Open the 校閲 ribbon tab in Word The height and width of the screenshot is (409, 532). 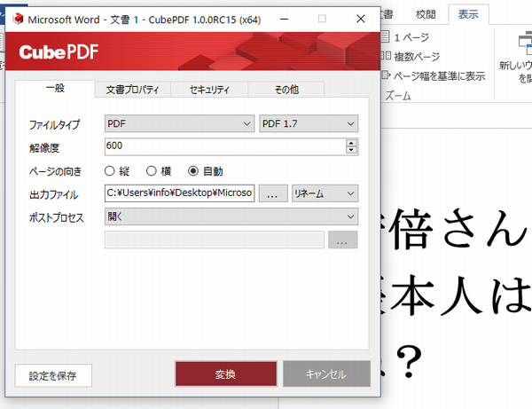click(426, 14)
